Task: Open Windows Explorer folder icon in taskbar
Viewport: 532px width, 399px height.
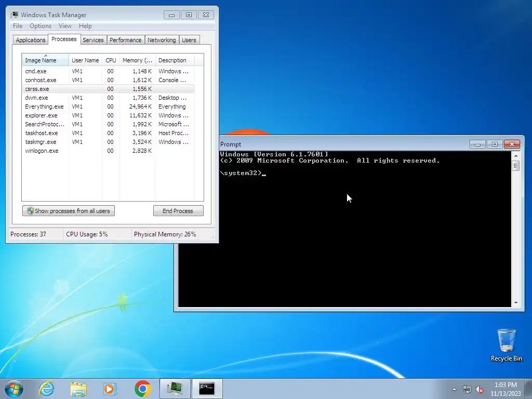Action: (78, 389)
